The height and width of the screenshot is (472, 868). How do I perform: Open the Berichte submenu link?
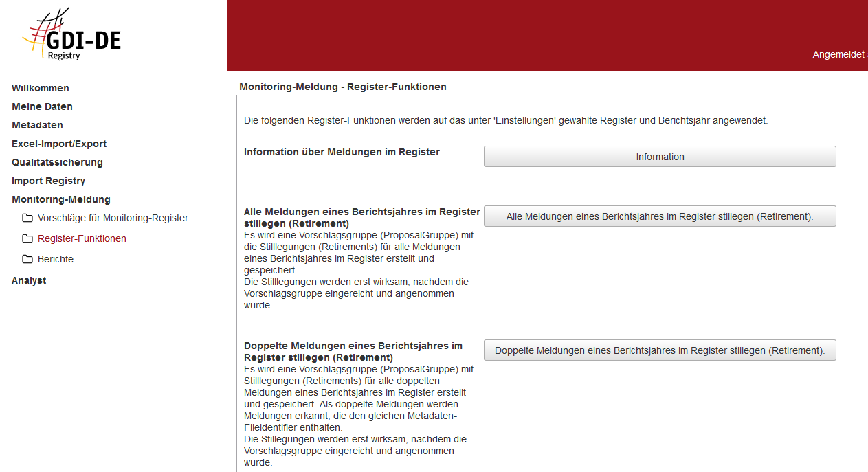point(56,259)
